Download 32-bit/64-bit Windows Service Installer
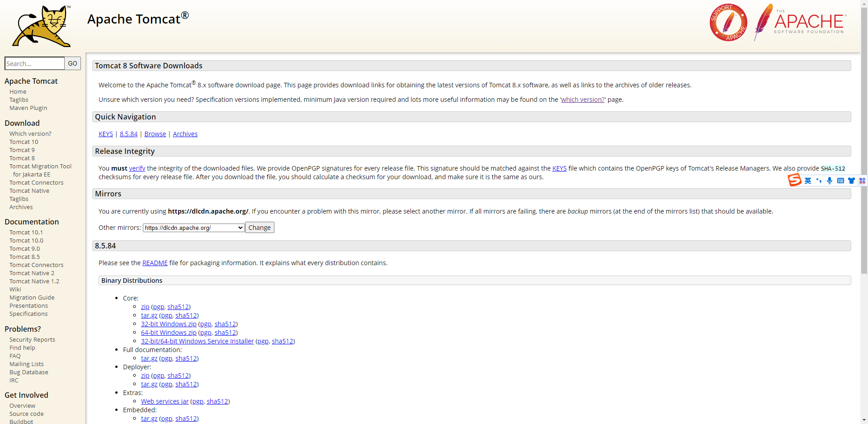Viewport: 868px width, 424px height. click(197, 341)
